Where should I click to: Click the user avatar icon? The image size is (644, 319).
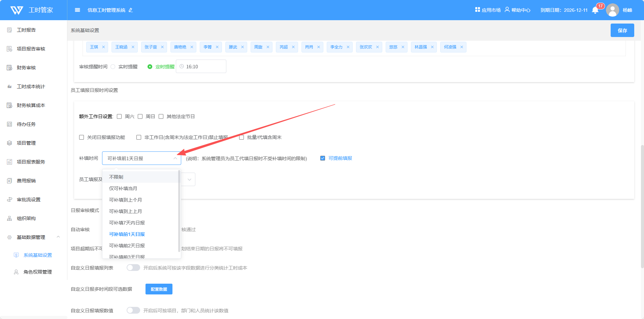[612, 10]
